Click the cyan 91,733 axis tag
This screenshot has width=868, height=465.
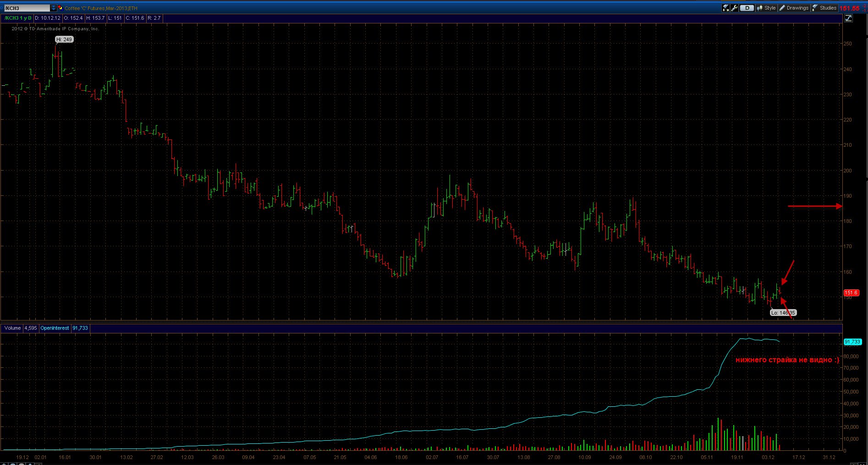click(852, 342)
